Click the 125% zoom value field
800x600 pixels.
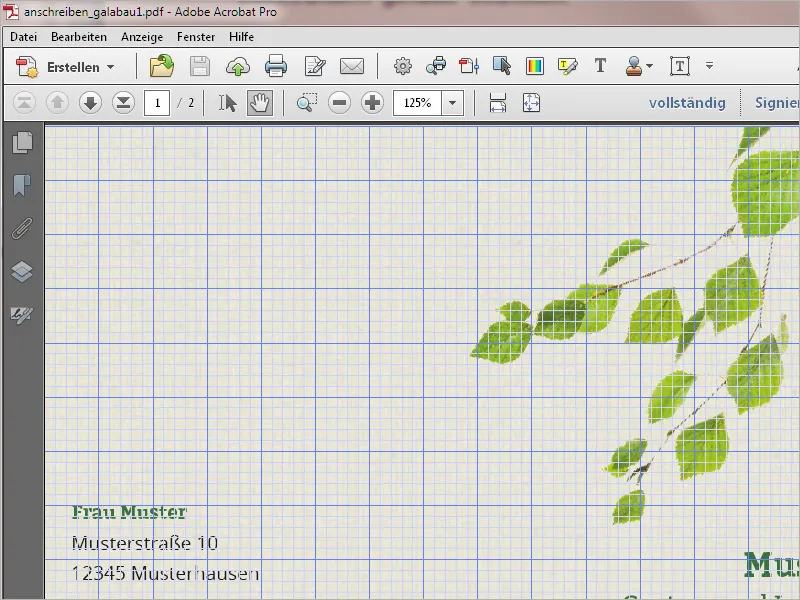(417, 103)
